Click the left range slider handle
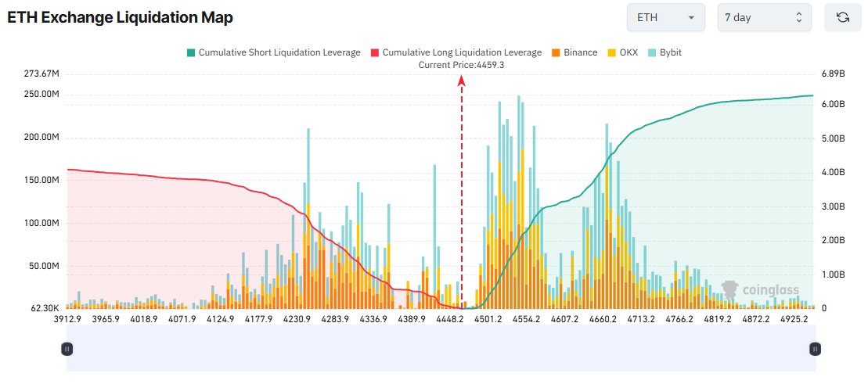 pos(67,349)
